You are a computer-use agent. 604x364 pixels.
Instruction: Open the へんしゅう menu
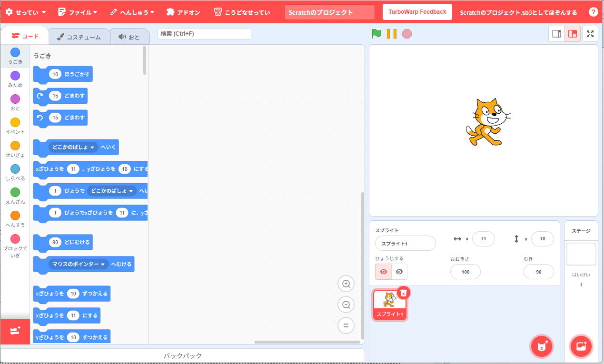(x=132, y=12)
